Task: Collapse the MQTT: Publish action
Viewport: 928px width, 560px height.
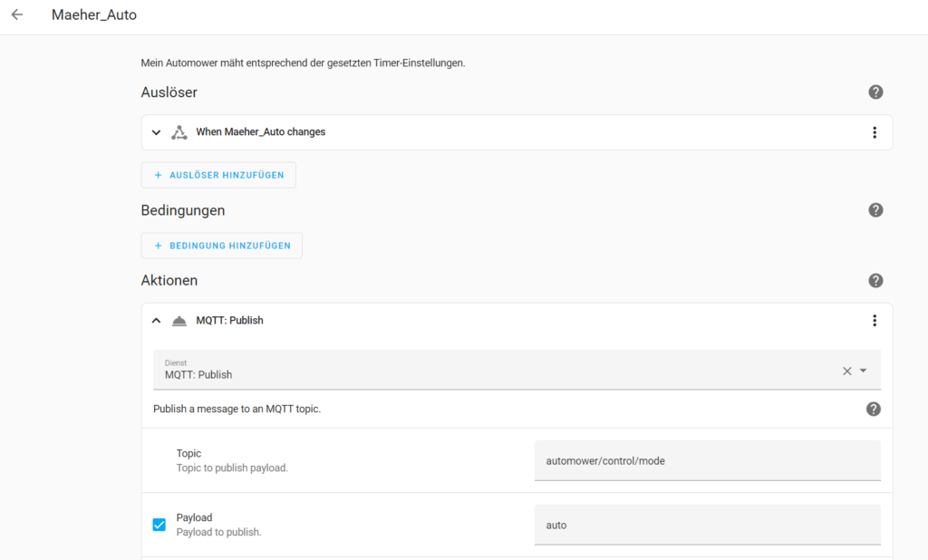Action: tap(156, 321)
